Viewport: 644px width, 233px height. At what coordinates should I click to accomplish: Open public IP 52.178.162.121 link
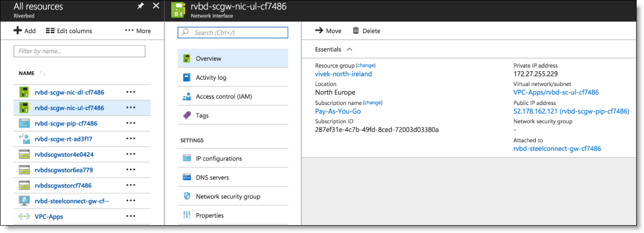click(571, 111)
